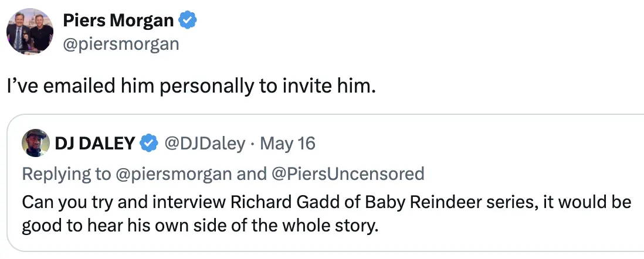Open DJ DALEY's small profile avatar
The width and height of the screenshot is (644, 259).
(x=35, y=143)
